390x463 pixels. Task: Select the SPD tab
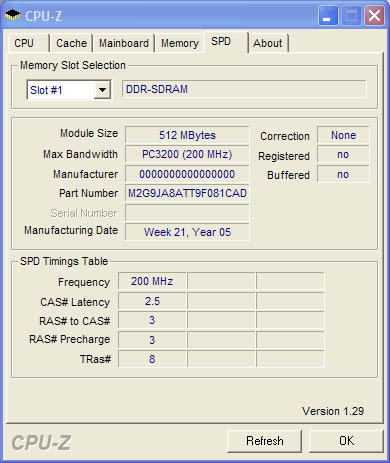(226, 42)
